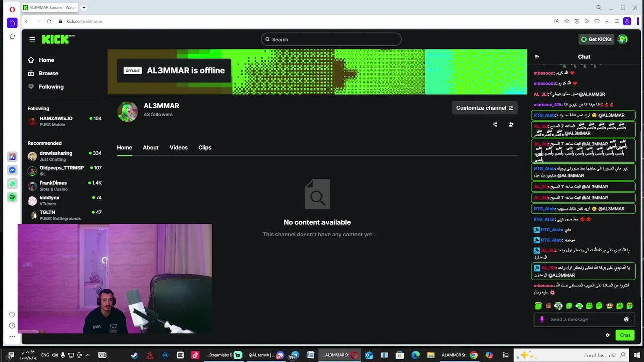Click the Send a message input

(x=584, y=319)
